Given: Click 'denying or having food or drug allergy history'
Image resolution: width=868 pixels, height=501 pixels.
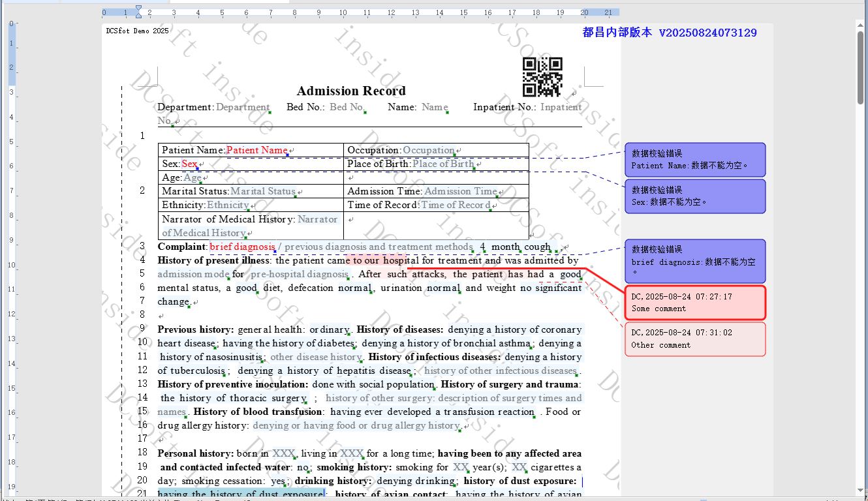Looking at the screenshot, I should [356, 425].
